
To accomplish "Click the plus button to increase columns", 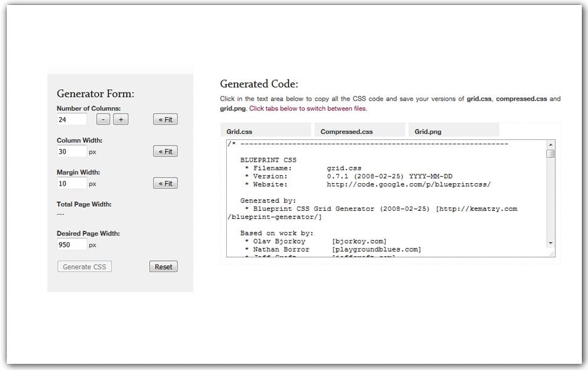I will click(x=121, y=119).
